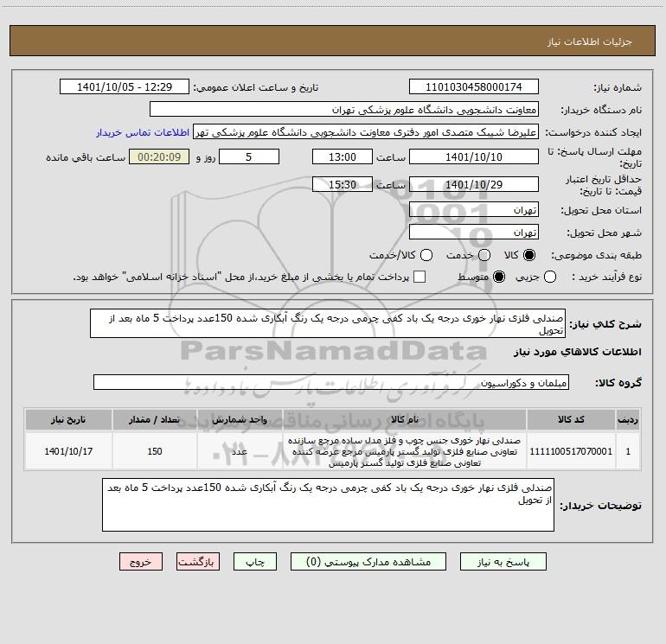Click the واحد شمارش column header
The height and width of the screenshot is (644, 666).
point(240,419)
